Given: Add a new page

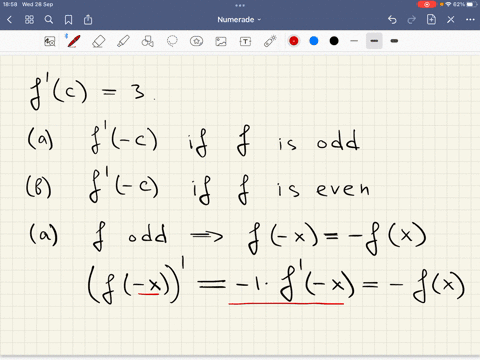Looking at the screenshot, I should pyautogui.click(x=431, y=19).
